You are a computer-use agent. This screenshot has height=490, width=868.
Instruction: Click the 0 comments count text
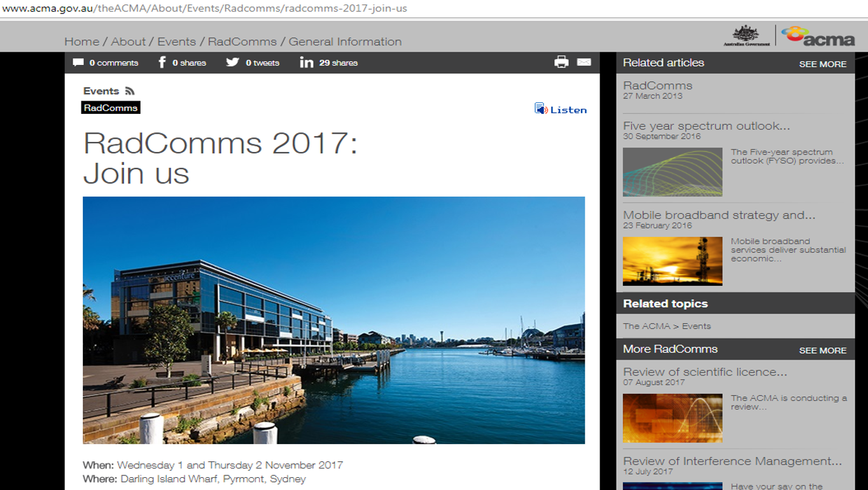114,63
